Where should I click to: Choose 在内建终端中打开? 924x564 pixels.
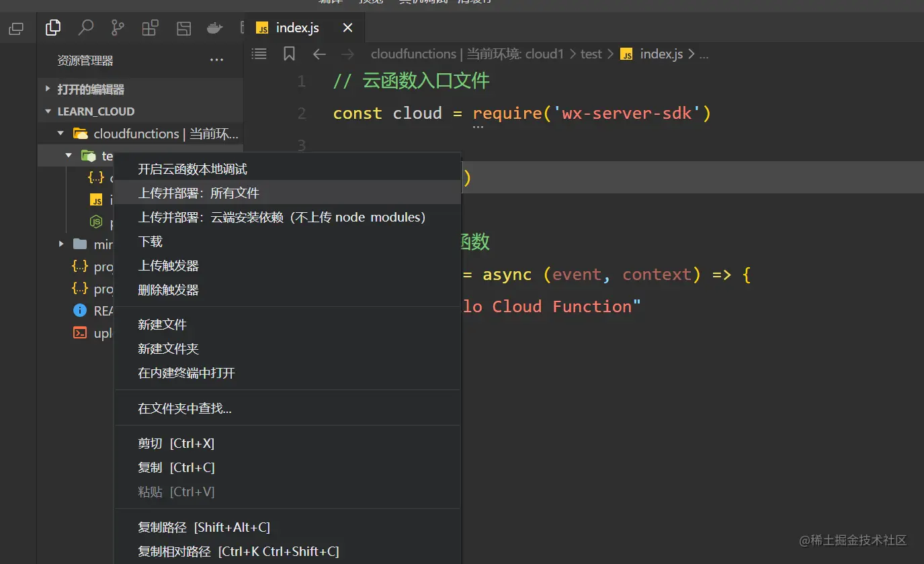coord(288,373)
